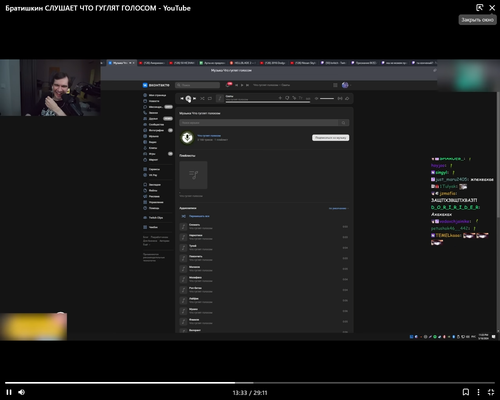Click the 13:33 / 29:11 time display
Image resolution: width=500 pixels, height=400 pixels.
pyautogui.click(x=250, y=393)
